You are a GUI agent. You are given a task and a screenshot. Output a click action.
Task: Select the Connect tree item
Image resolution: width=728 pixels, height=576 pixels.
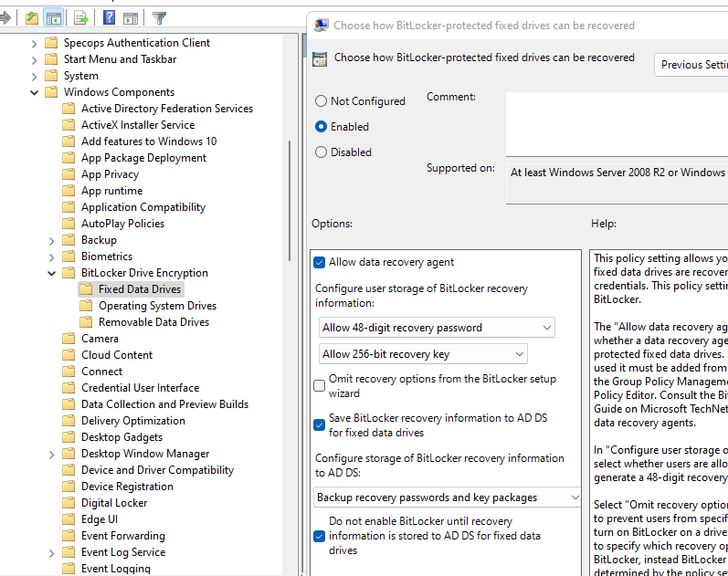101,372
